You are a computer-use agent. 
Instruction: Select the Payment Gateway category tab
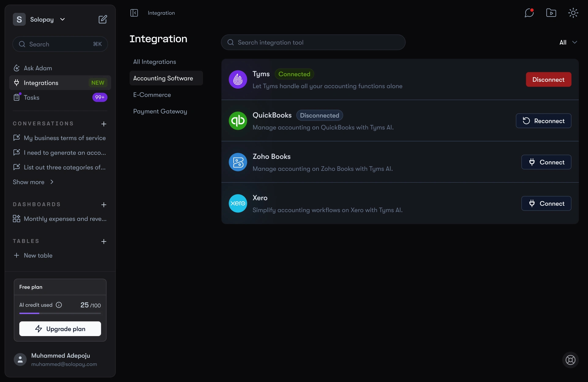pyautogui.click(x=160, y=111)
